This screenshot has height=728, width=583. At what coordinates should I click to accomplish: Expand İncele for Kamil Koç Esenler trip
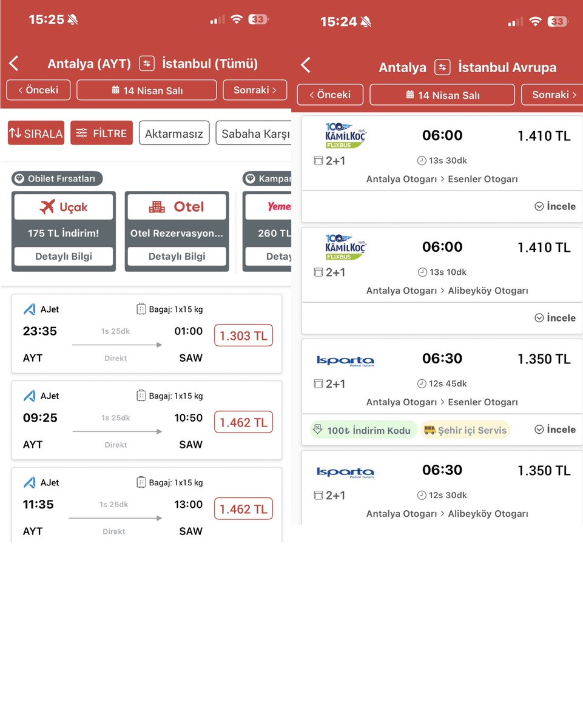coord(555,206)
